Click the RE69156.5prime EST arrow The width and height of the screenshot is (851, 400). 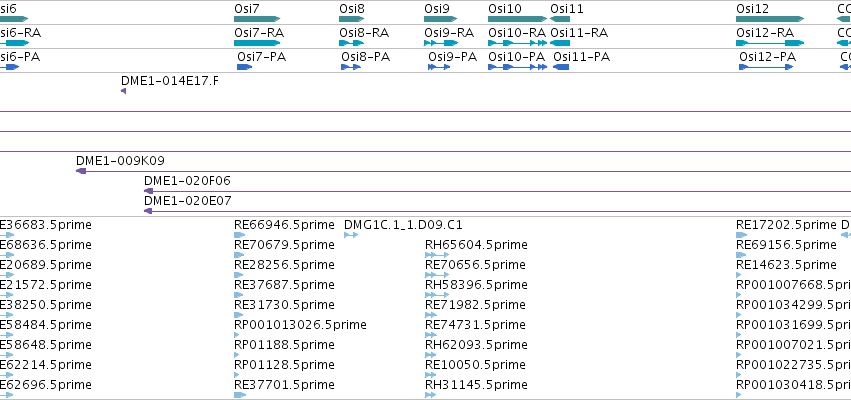(742, 255)
